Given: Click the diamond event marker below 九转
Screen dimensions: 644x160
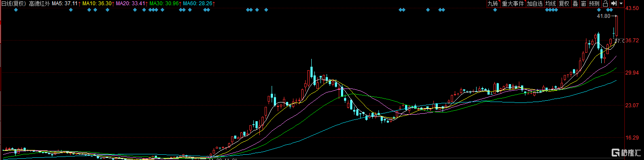Looking at the screenshot, I should 495,10.
